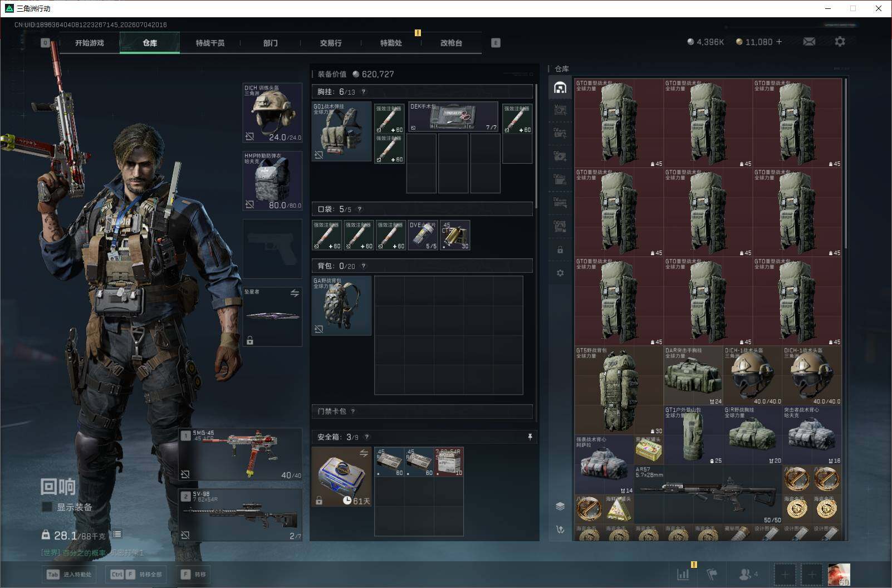Viewport: 892px width, 588px height.
Task: Click the 进入特勤处 button
Action: 70,574
